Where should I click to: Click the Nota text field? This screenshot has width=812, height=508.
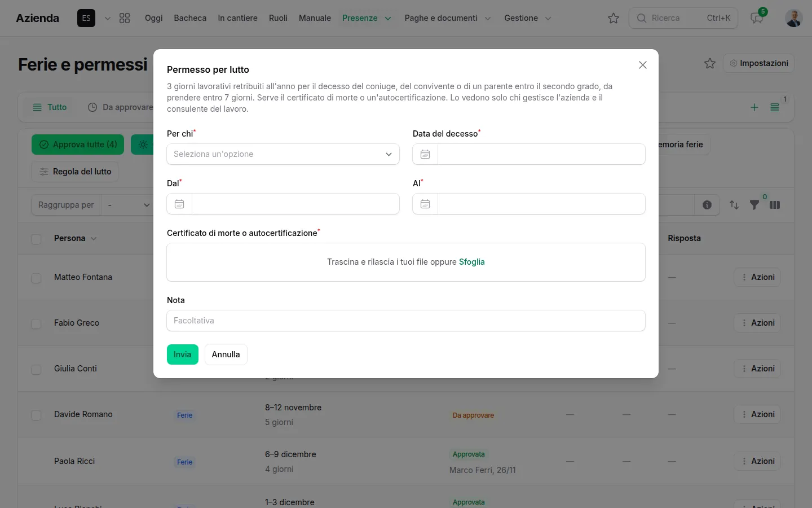(406, 321)
